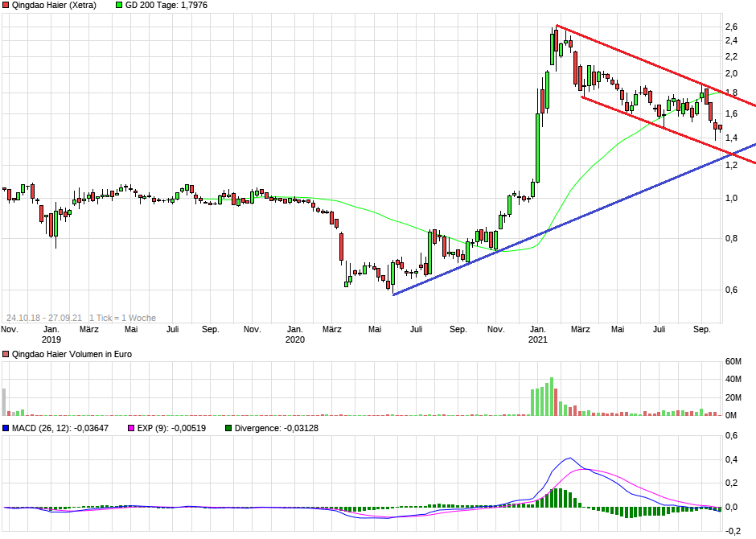Viewport: 756px width, 539px height.
Task: Click the grey volume bar at chart start
Action: pyautogui.click(x=4, y=401)
